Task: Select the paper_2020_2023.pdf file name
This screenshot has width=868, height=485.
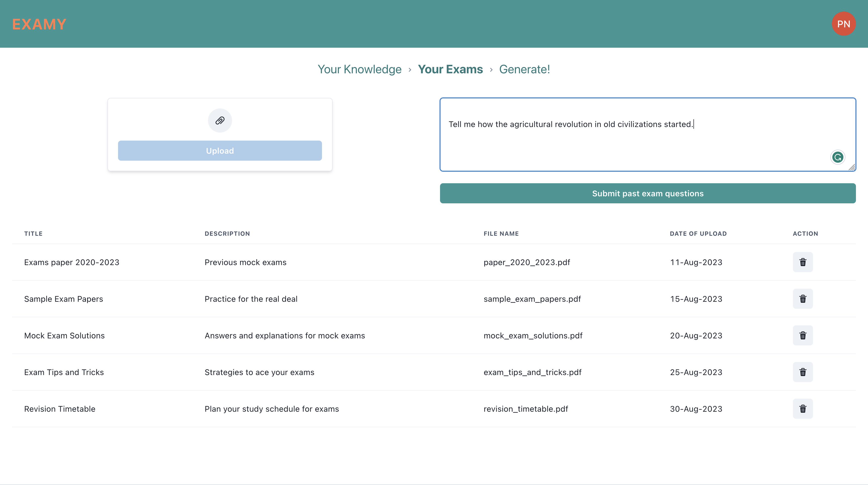Action: (x=527, y=262)
